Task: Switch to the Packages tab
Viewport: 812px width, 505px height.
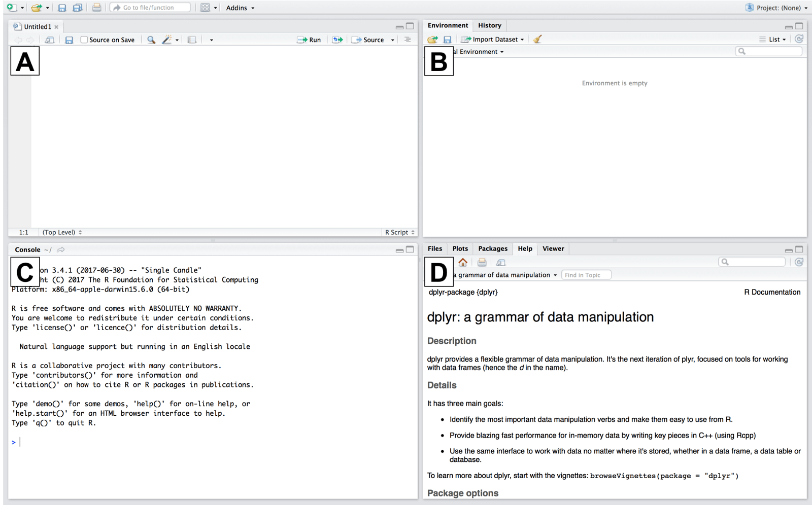Action: (x=493, y=248)
